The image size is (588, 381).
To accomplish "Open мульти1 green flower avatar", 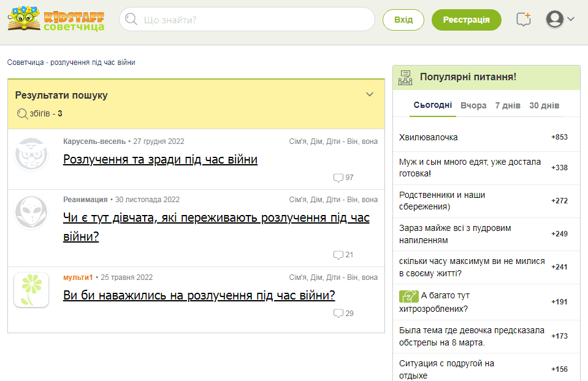I will 31,290.
